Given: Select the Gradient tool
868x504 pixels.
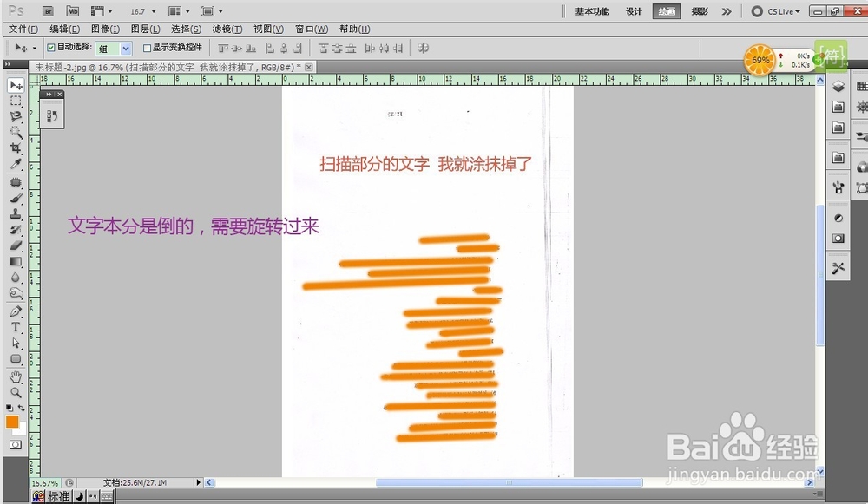Looking at the screenshot, I should 16,261.
